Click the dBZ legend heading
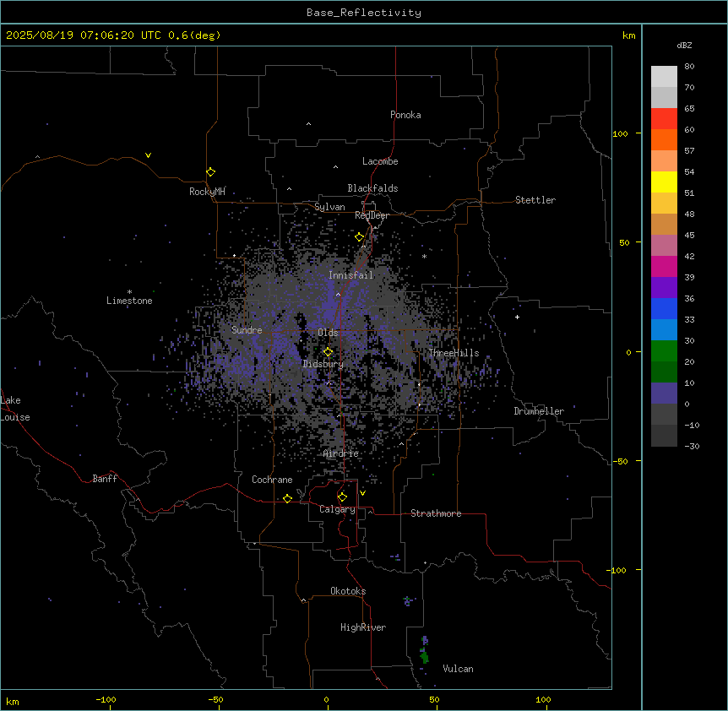The height and width of the screenshot is (711, 728). [684, 45]
